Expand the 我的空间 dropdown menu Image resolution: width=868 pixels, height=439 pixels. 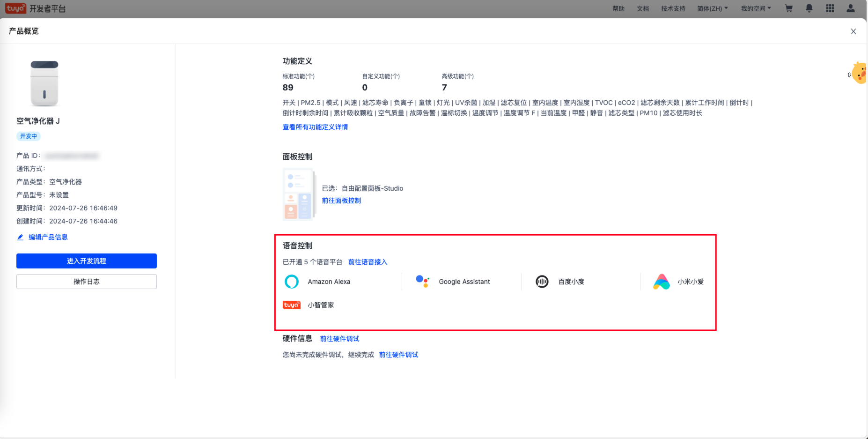756,8
